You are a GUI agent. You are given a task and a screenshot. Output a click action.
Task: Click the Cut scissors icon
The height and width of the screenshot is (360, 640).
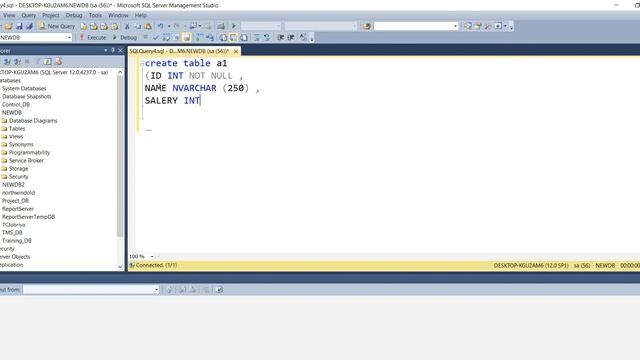tap(127, 26)
